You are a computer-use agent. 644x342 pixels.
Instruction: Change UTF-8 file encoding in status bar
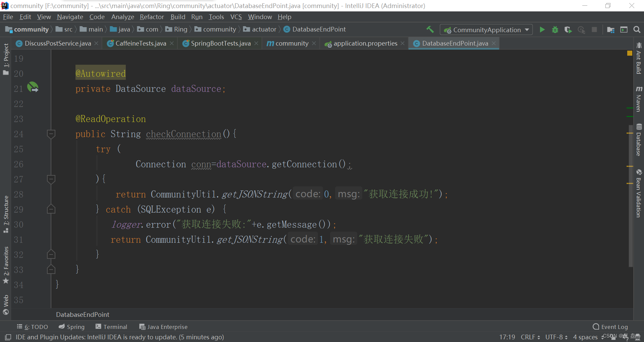point(556,337)
